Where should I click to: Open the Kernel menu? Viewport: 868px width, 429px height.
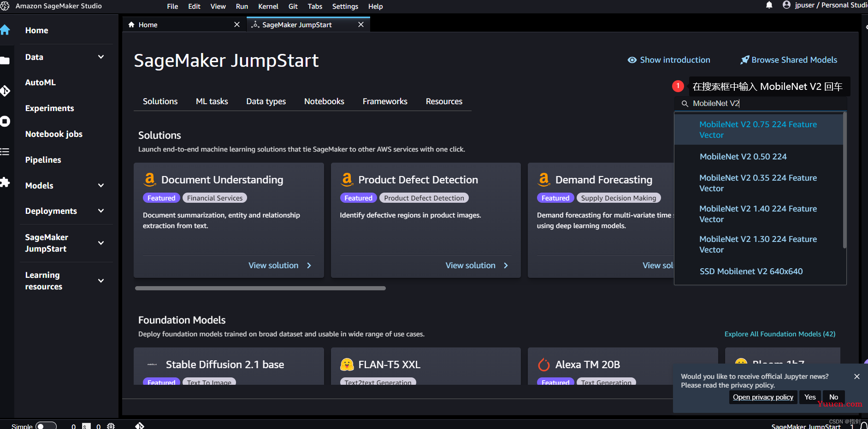[x=268, y=6]
